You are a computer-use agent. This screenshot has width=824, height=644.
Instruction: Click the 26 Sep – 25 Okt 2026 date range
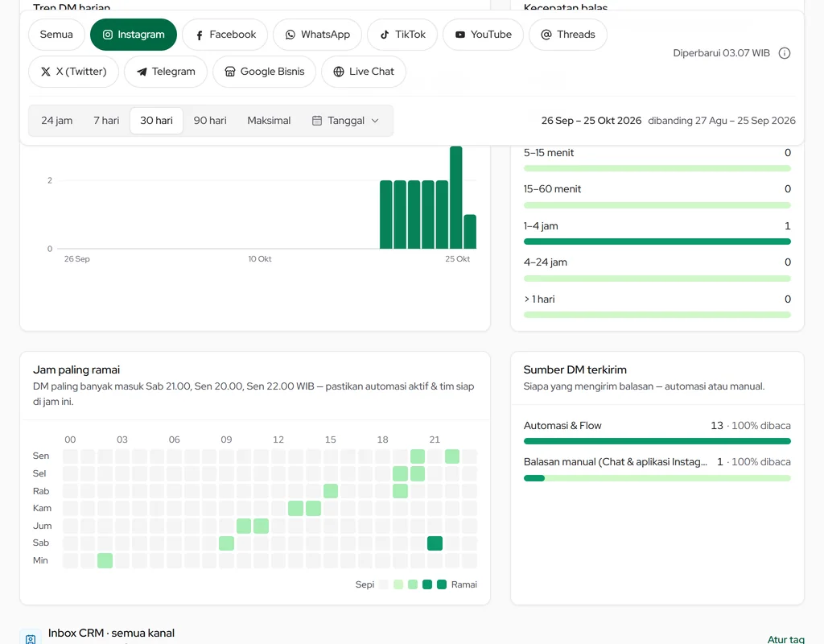tap(591, 121)
